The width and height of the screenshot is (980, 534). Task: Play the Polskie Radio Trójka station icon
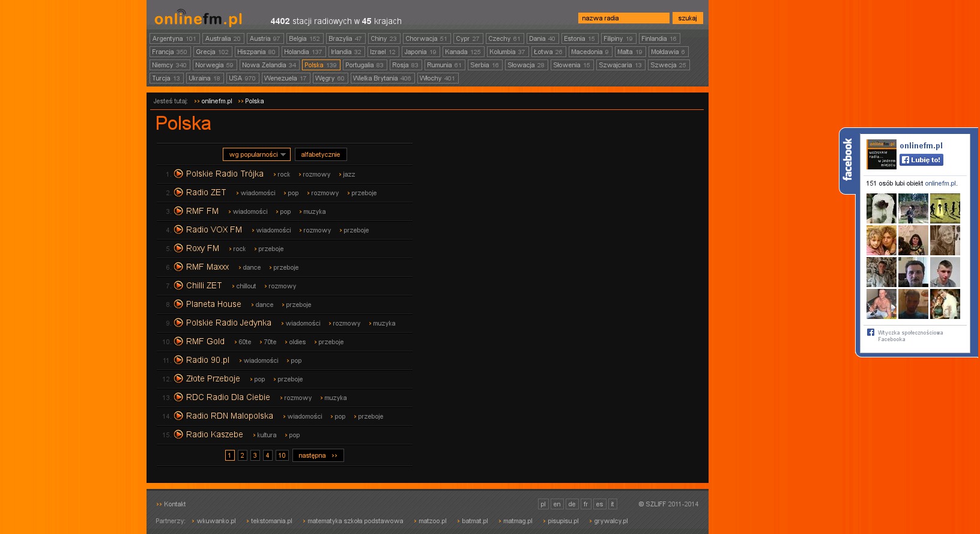[178, 174]
